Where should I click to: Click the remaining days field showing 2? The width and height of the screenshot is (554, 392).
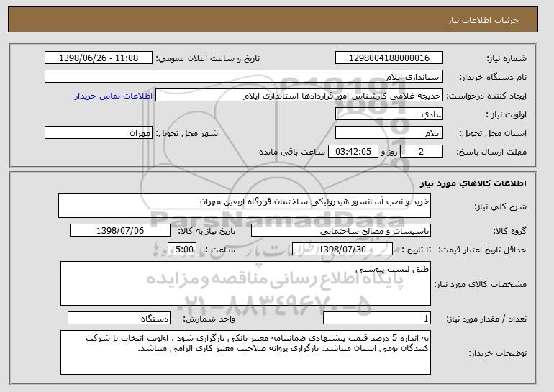click(422, 152)
